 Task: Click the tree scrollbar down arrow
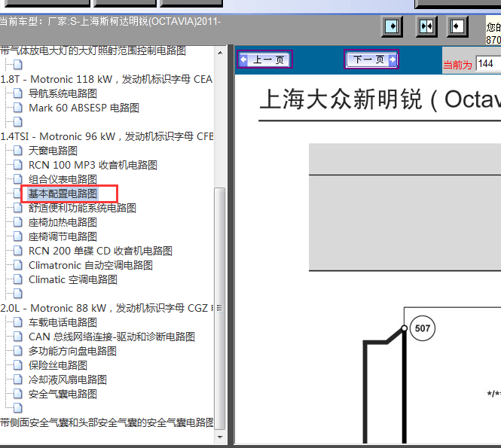(220, 437)
